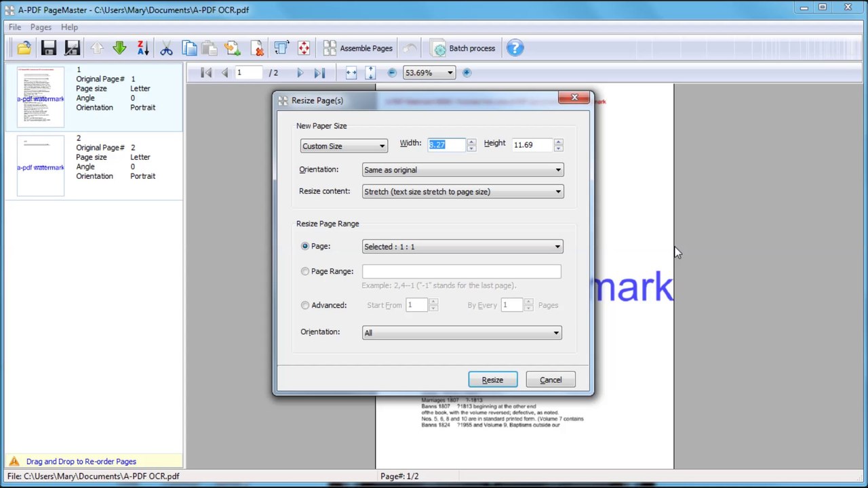Cut the selected page with the scissors icon

click(166, 48)
